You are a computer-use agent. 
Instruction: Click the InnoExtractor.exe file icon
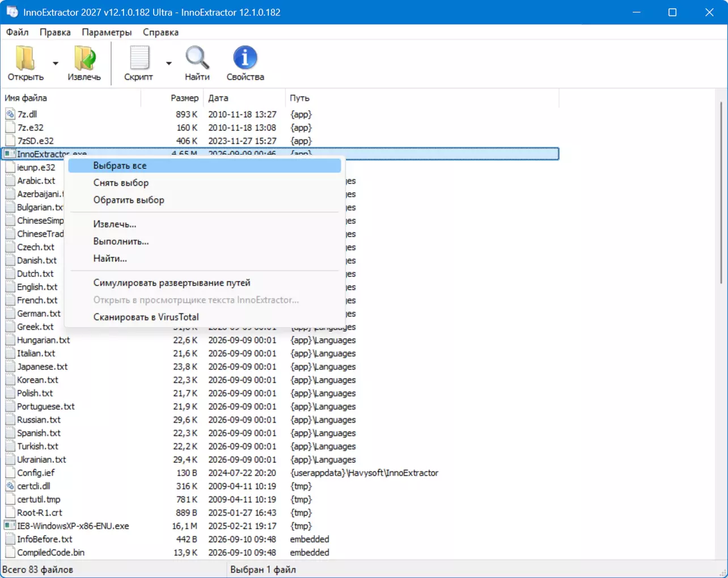click(x=10, y=154)
